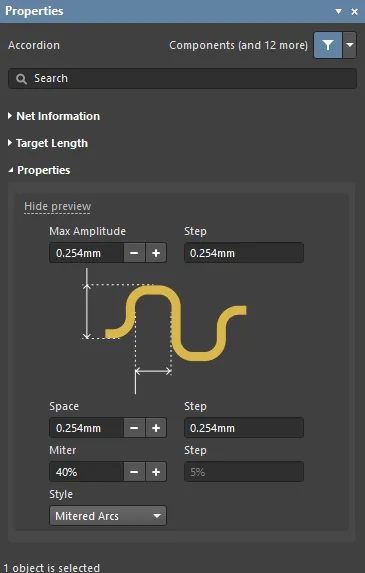Screen dimensions: 365x573
Task: Open the filter dropdown arrow
Action: coord(350,45)
